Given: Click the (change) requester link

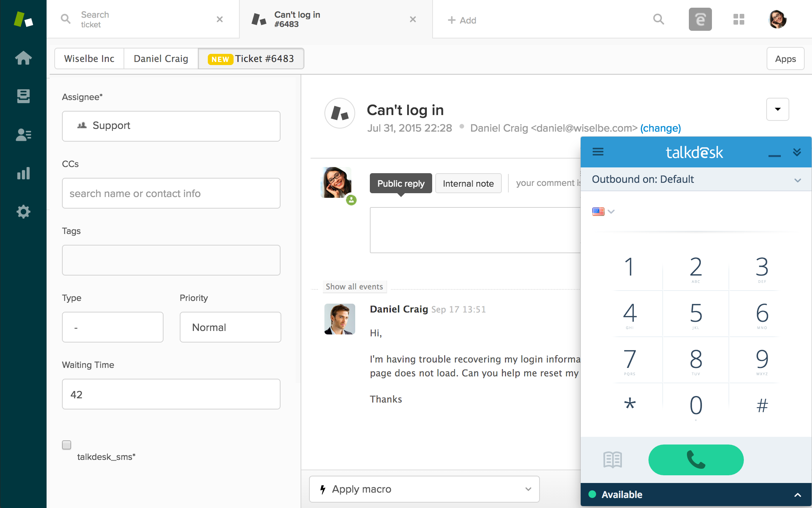Looking at the screenshot, I should 660,128.
